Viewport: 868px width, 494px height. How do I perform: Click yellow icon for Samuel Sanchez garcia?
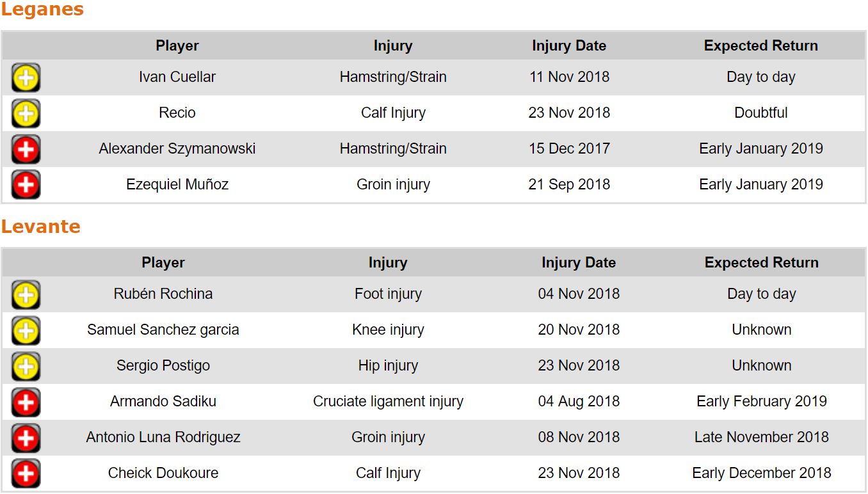point(26,331)
